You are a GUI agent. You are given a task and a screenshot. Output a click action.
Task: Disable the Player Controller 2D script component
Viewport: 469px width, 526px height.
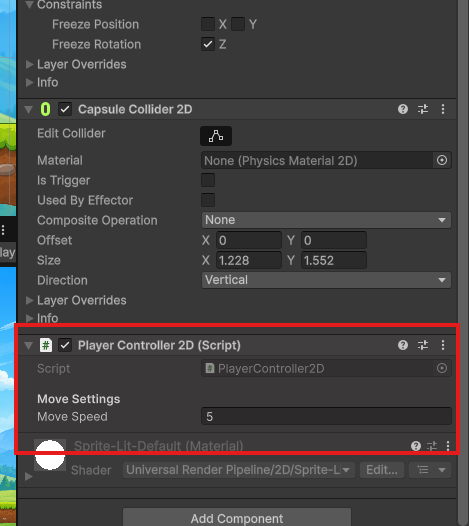(65, 345)
